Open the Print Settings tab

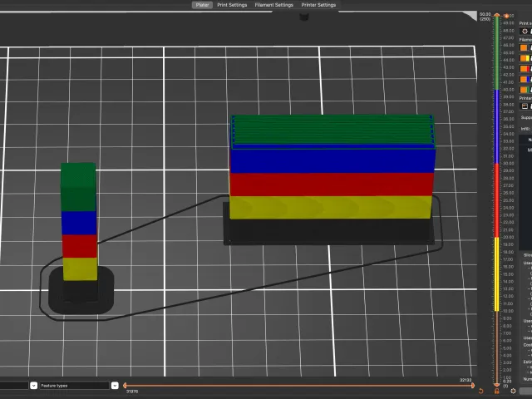click(x=232, y=5)
